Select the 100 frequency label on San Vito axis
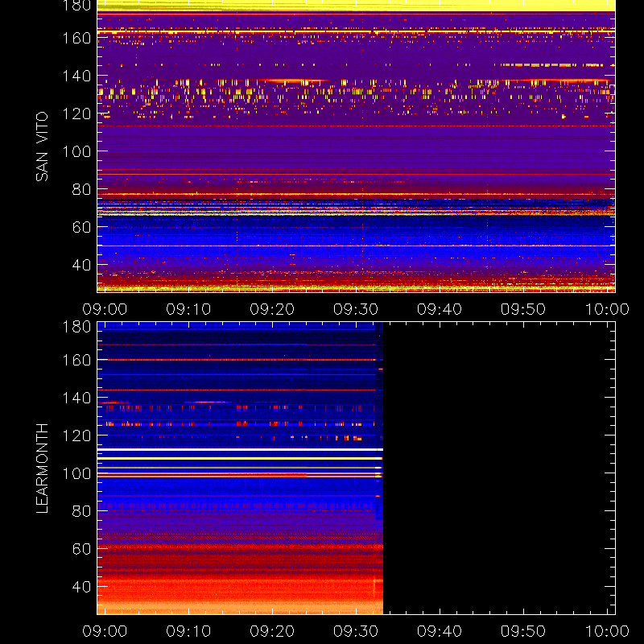Screen dimensions: 644x644 pos(76,151)
